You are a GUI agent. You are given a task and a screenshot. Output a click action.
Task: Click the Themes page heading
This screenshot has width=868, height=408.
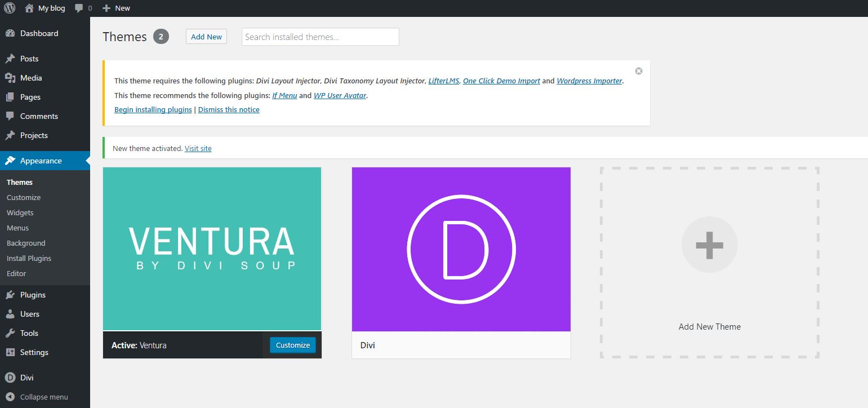pyautogui.click(x=124, y=37)
